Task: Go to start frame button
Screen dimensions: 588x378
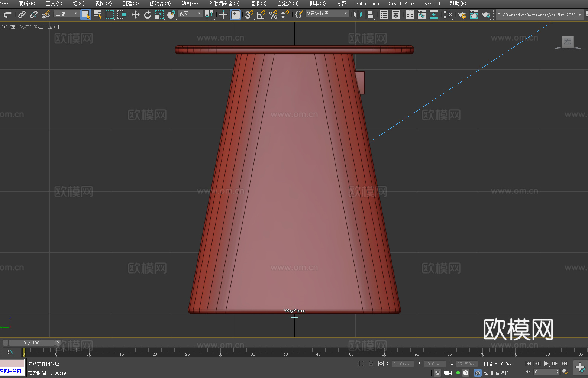Action: [x=528, y=364]
